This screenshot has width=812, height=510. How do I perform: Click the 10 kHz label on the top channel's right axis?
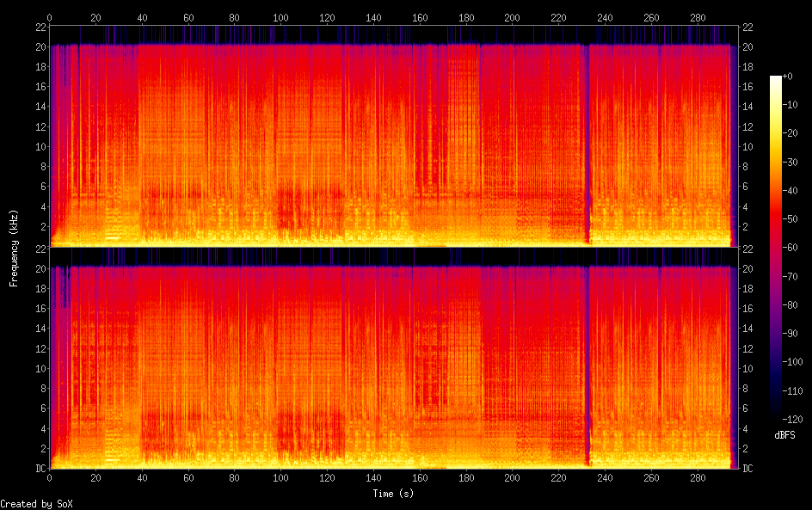pos(747,147)
